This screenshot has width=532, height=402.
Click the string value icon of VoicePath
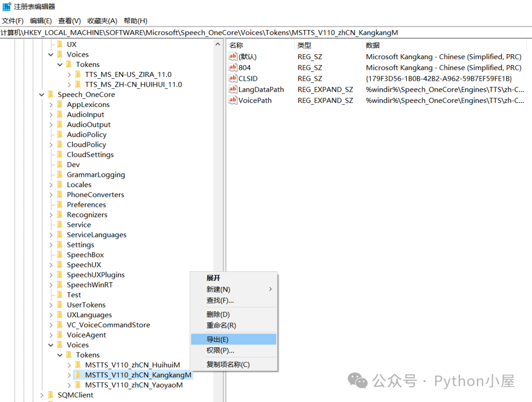(233, 100)
